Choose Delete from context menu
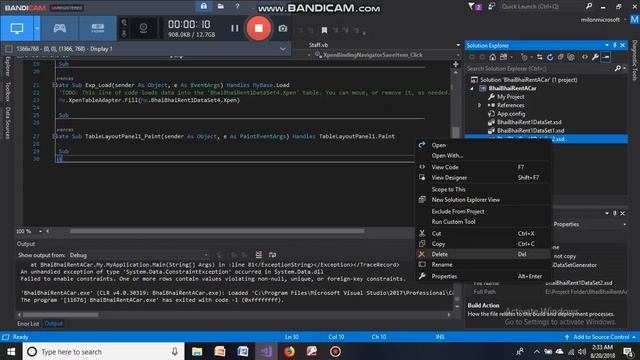This screenshot has width=640, height=360. point(483,254)
